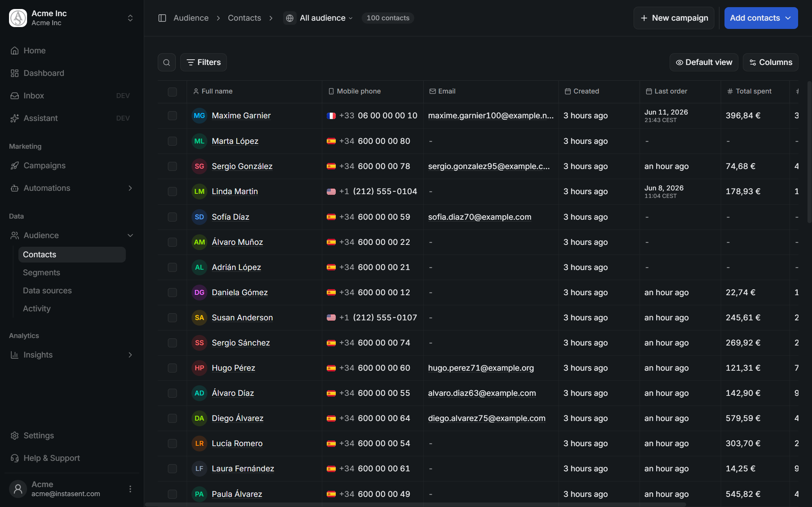The image size is (812, 507).
Task: Toggle the sidebar panel icon
Action: point(162,18)
